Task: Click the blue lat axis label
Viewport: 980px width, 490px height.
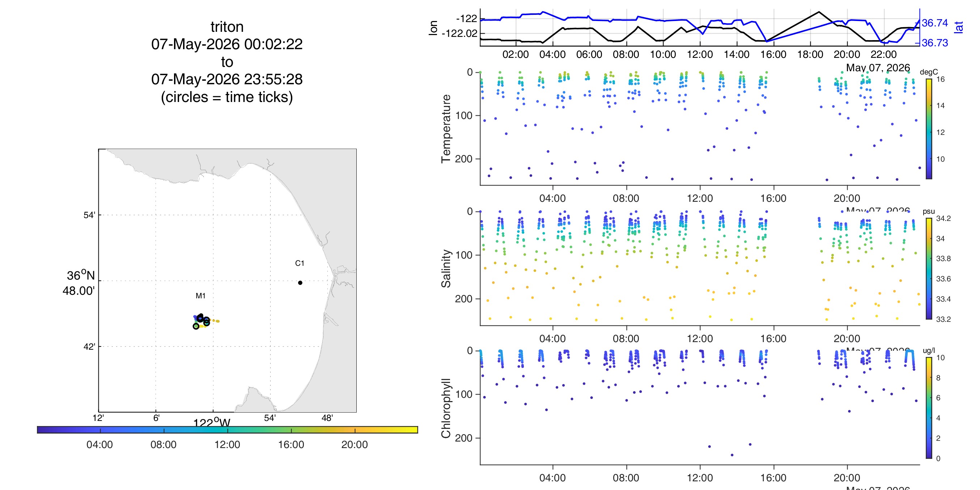Action: tap(959, 27)
